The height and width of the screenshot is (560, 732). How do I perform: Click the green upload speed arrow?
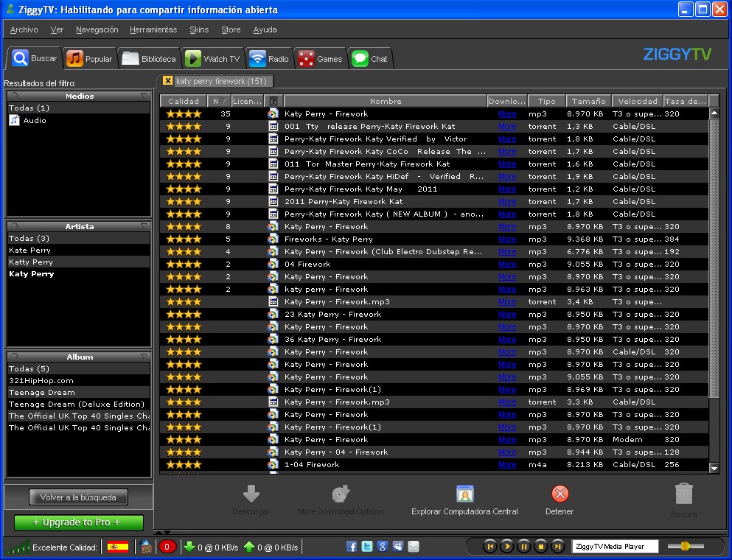coord(249,547)
